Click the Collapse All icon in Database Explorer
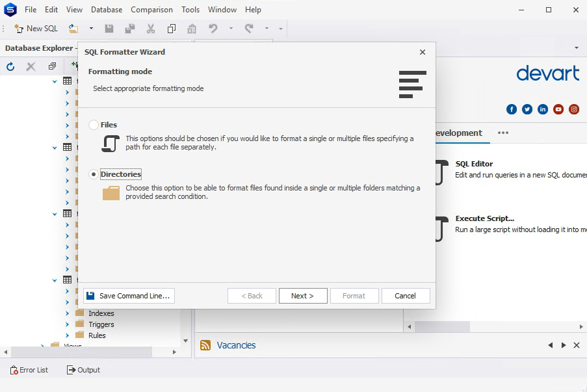 coord(52,67)
